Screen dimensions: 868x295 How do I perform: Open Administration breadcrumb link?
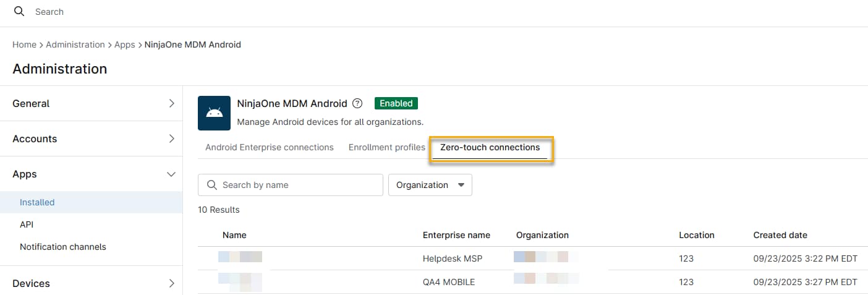pos(75,45)
